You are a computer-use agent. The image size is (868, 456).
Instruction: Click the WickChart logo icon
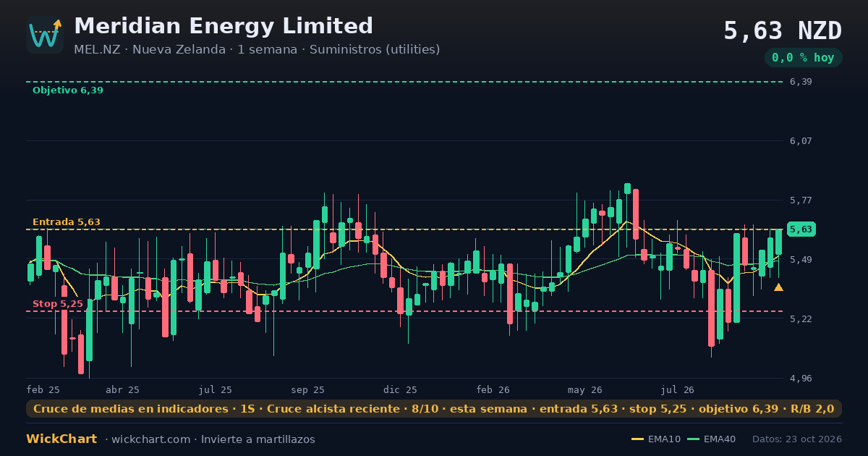45,35
